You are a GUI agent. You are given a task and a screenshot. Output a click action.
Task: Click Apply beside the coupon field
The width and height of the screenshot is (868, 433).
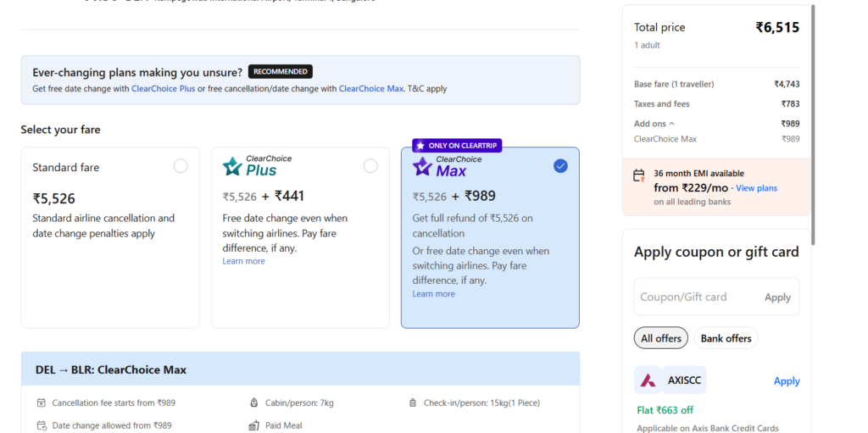point(778,297)
